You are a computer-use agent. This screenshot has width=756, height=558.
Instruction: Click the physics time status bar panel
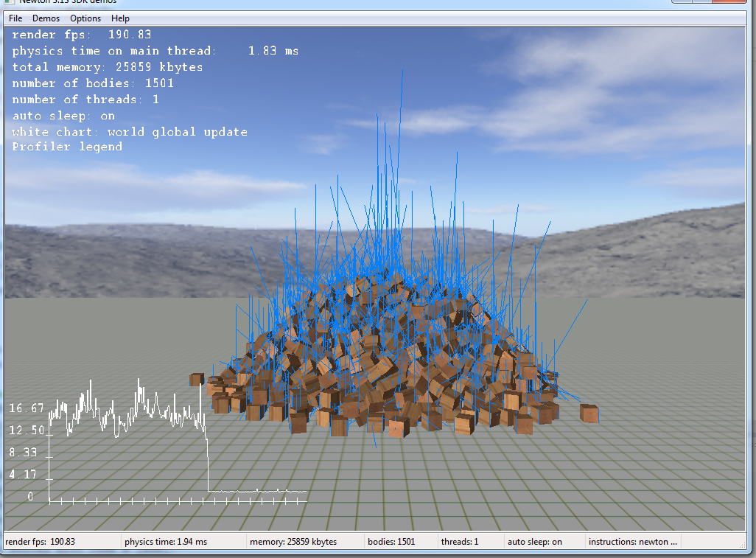166,542
